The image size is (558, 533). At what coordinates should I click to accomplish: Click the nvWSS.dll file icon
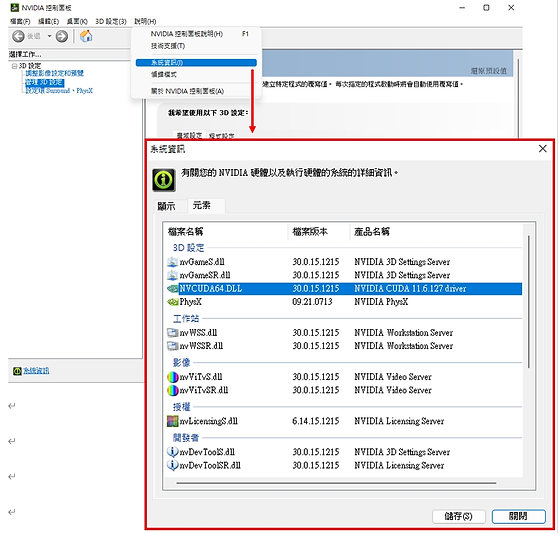173,333
